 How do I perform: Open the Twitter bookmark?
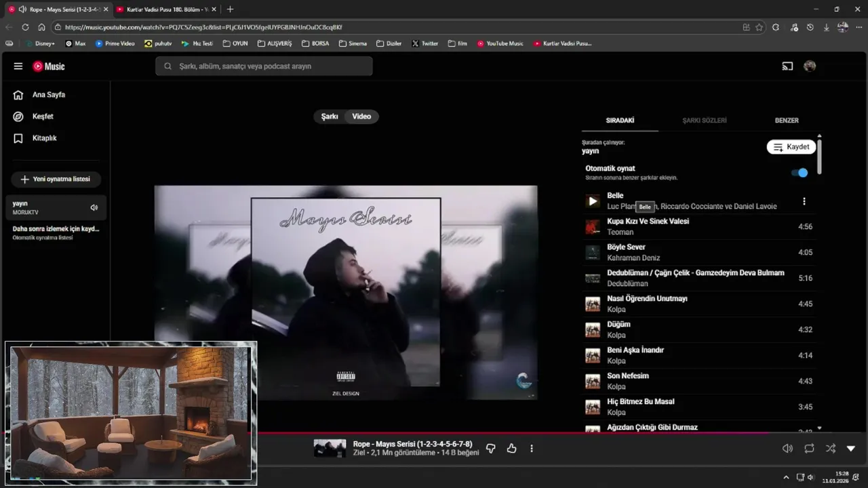[x=425, y=43]
